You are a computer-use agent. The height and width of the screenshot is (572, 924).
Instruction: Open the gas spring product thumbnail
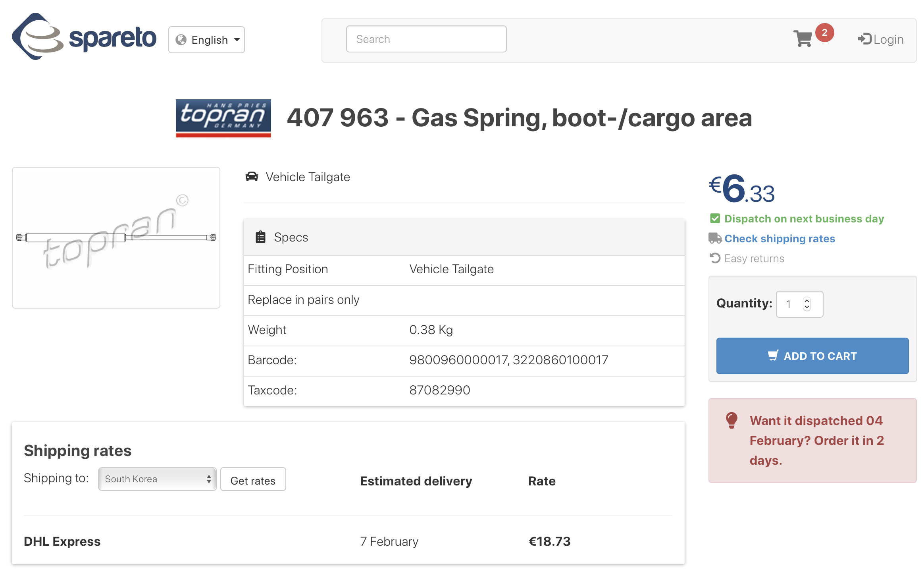pos(116,238)
